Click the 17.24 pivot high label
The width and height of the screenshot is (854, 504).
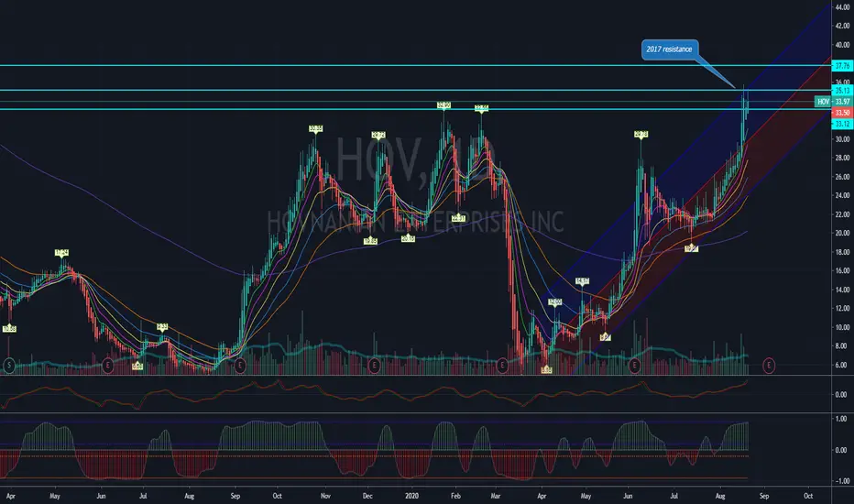(62, 253)
